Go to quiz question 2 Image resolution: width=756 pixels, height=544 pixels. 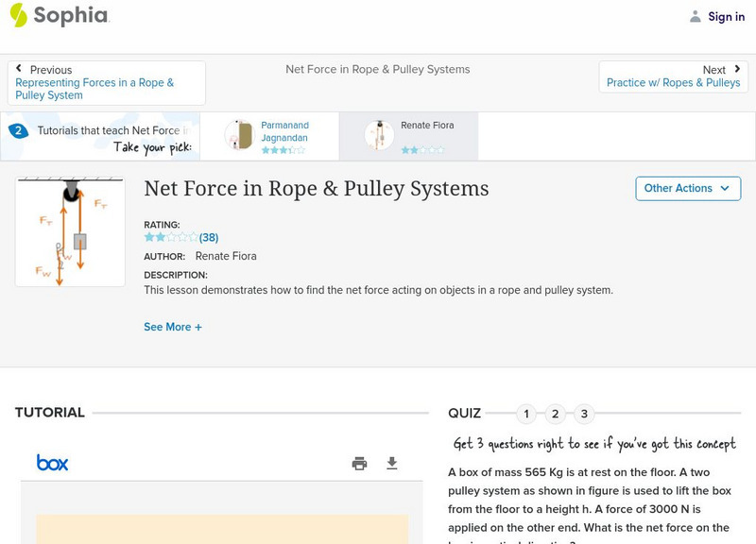coord(556,414)
